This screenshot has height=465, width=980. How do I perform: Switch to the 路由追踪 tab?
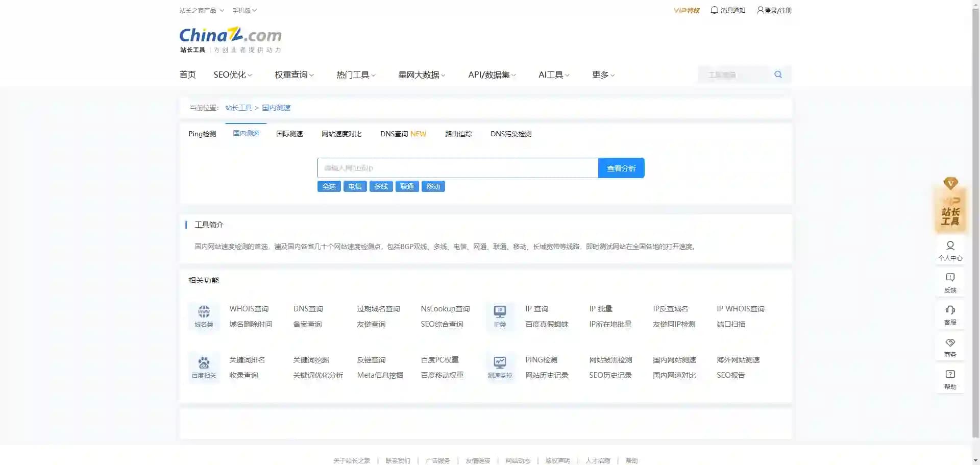[458, 134]
